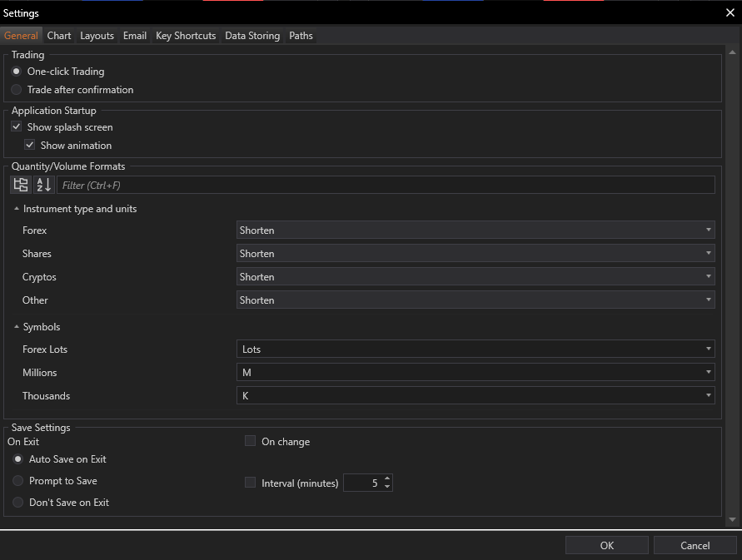Close the Settings dialog with X
Viewport: 742px width, 560px height.
730,12
